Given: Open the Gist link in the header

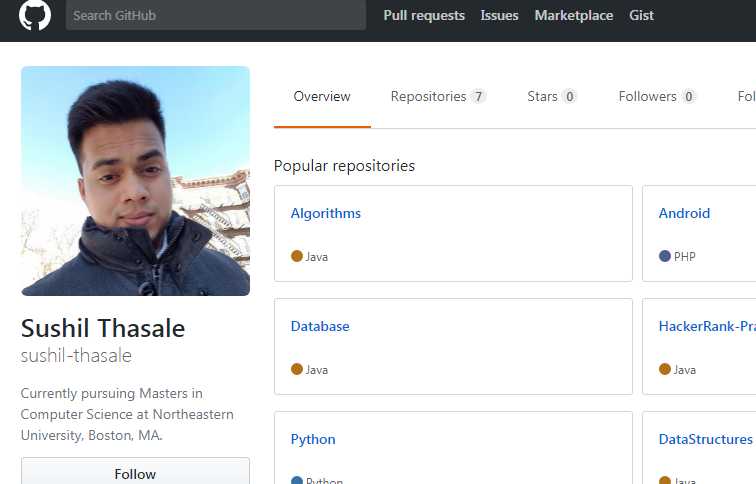Looking at the screenshot, I should [x=641, y=16].
